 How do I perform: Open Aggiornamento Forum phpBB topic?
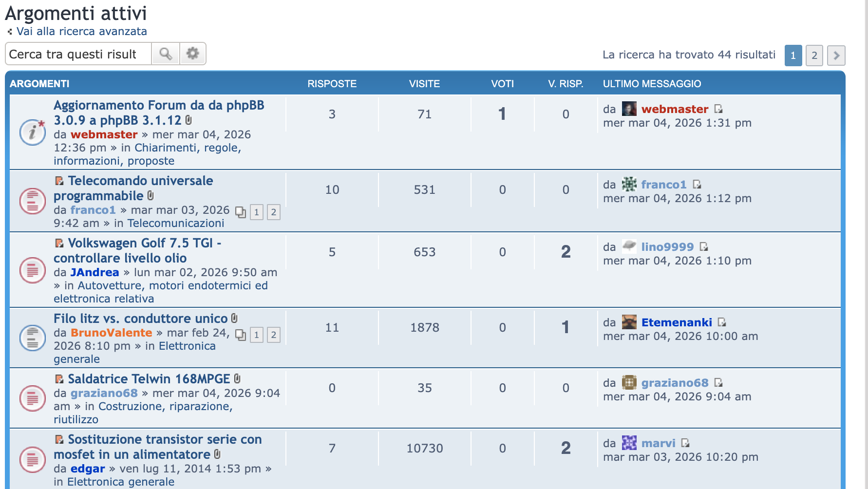click(x=158, y=113)
